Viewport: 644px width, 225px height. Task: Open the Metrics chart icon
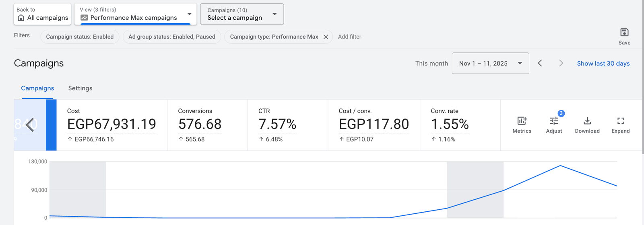(522, 121)
